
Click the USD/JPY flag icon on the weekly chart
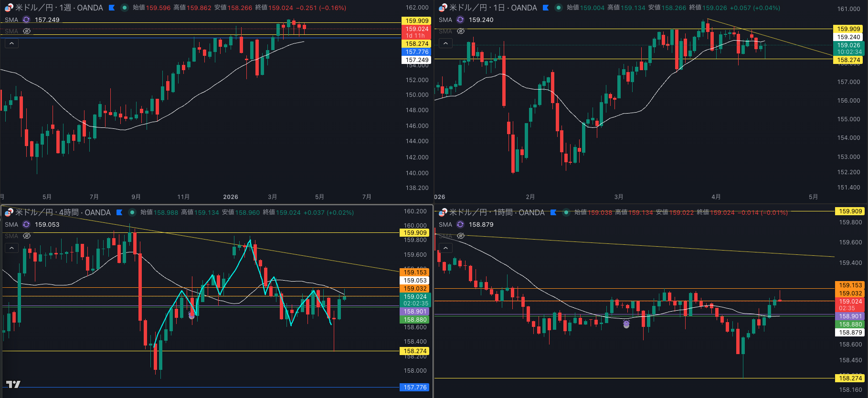[9, 8]
